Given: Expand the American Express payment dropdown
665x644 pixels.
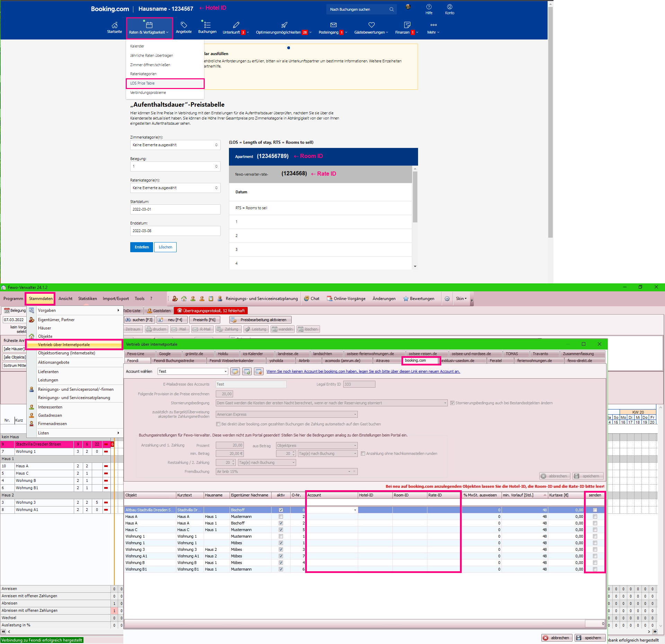Looking at the screenshot, I should pyautogui.click(x=355, y=414).
